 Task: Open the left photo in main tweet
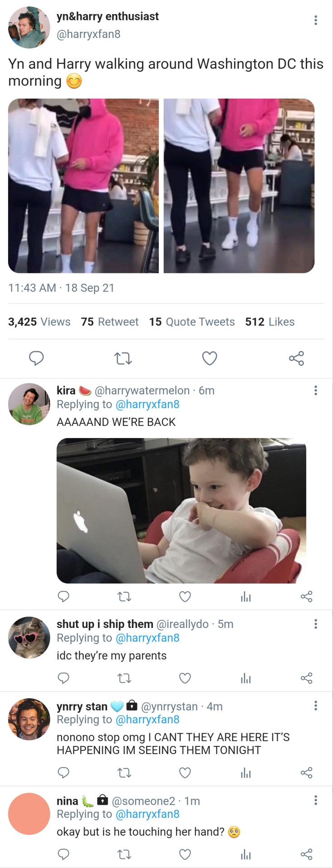click(83, 186)
